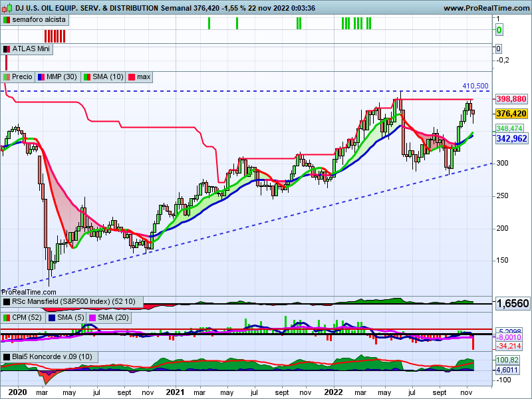Viewport: 532px width, 399px height.
Task: Open the www.ProRealTime.com link
Action: 487,8
